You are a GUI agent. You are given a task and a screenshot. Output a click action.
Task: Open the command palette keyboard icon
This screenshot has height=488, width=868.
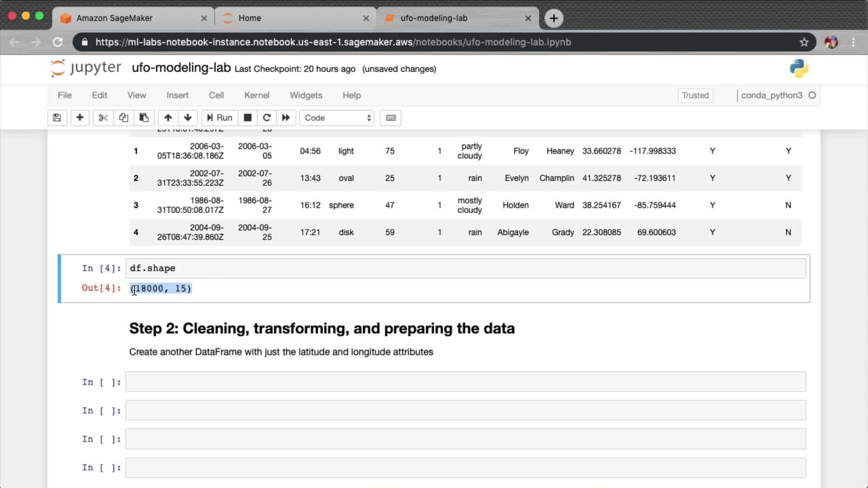tap(391, 118)
